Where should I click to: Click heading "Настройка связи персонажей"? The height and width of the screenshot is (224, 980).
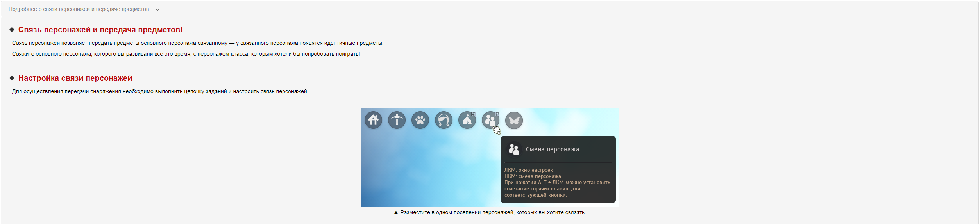pos(75,78)
